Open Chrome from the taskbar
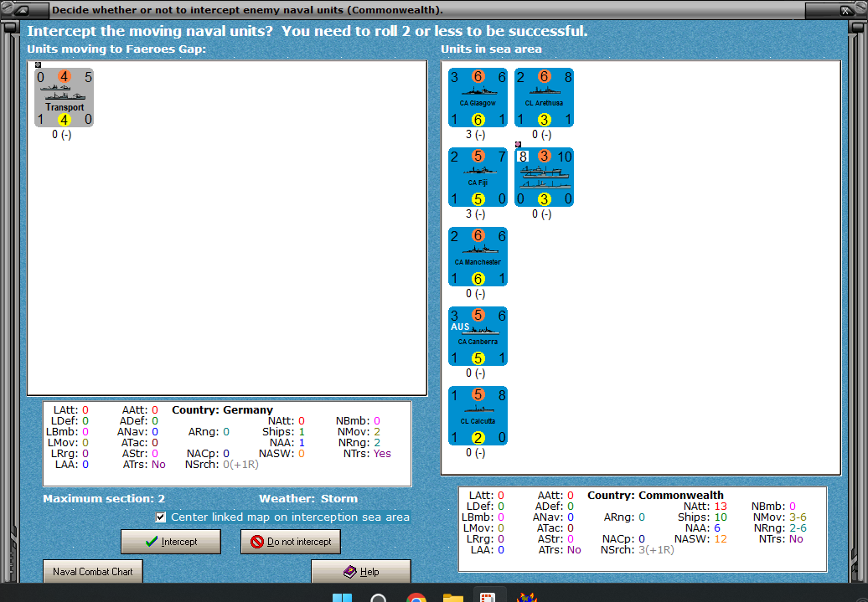868x602 pixels. click(x=416, y=598)
